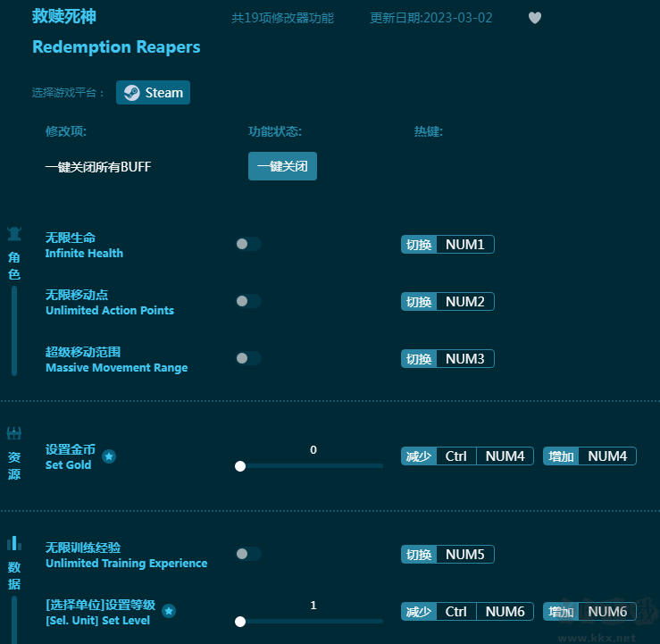The height and width of the screenshot is (644, 660).
Task: Click the NUM3 hotkey for Massive Movement Range
Action: tap(447, 359)
